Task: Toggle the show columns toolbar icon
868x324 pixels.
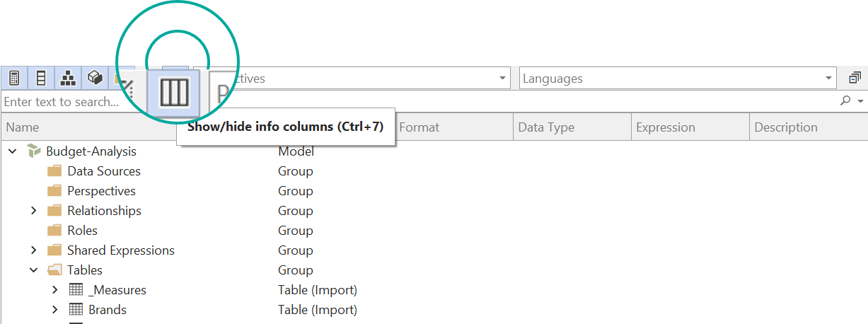Action: tap(41, 78)
